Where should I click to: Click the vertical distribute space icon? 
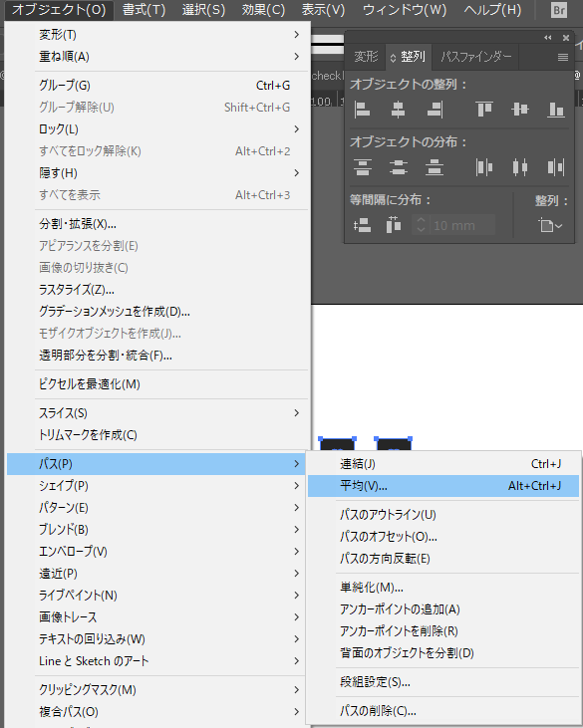click(362, 225)
